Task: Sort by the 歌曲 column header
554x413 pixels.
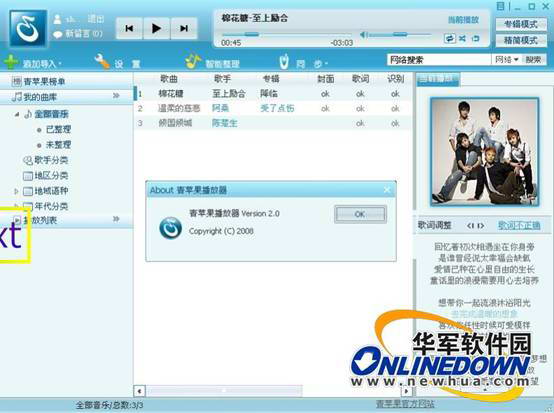Action: [169, 79]
